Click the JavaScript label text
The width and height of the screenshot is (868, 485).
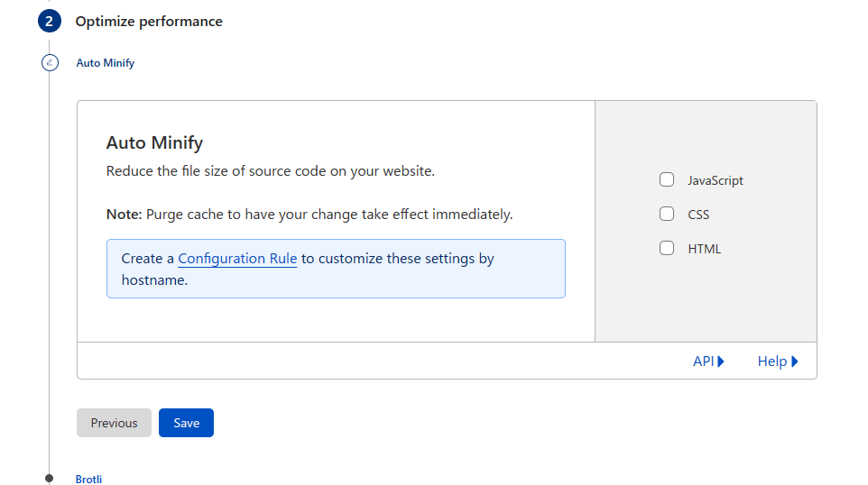[x=716, y=181]
